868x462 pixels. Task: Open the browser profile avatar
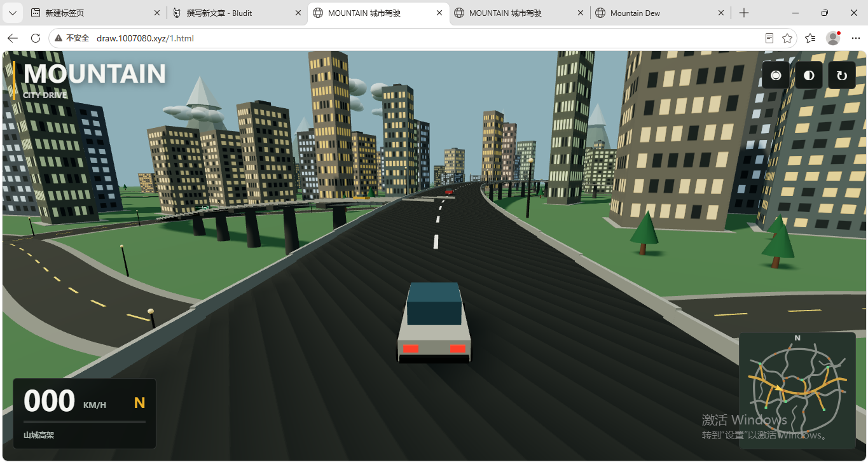833,38
